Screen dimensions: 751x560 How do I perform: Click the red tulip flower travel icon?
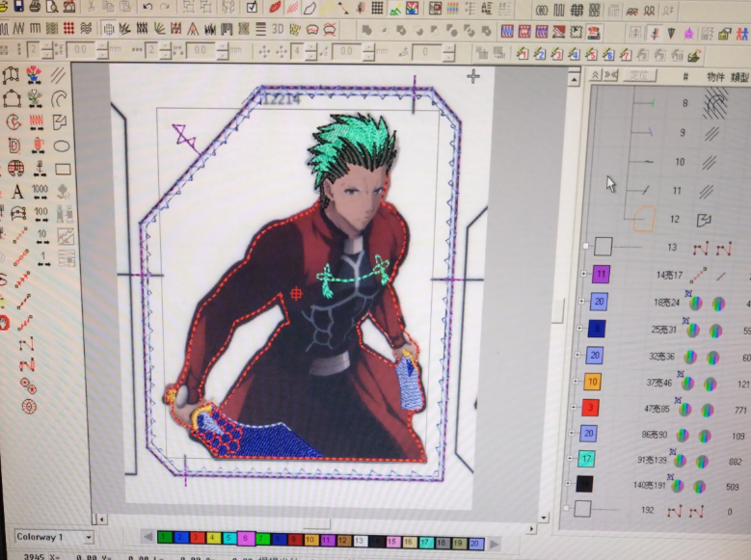coord(34,75)
